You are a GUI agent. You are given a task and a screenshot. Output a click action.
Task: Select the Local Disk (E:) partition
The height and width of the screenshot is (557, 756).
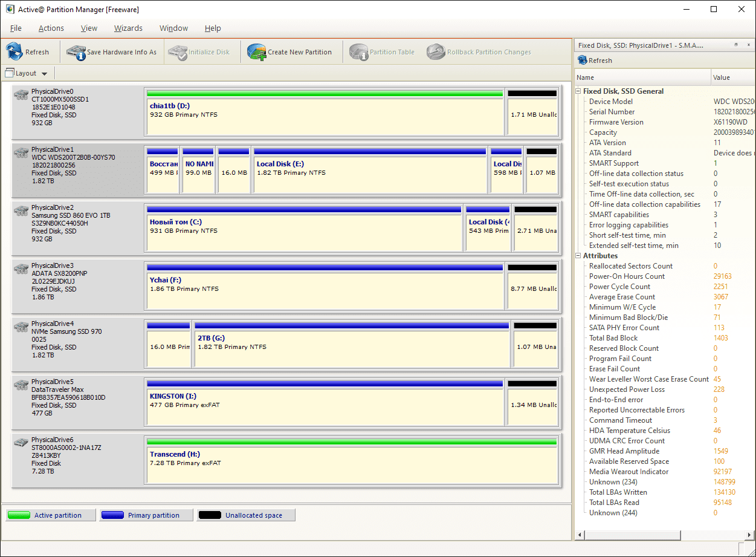tap(370, 170)
